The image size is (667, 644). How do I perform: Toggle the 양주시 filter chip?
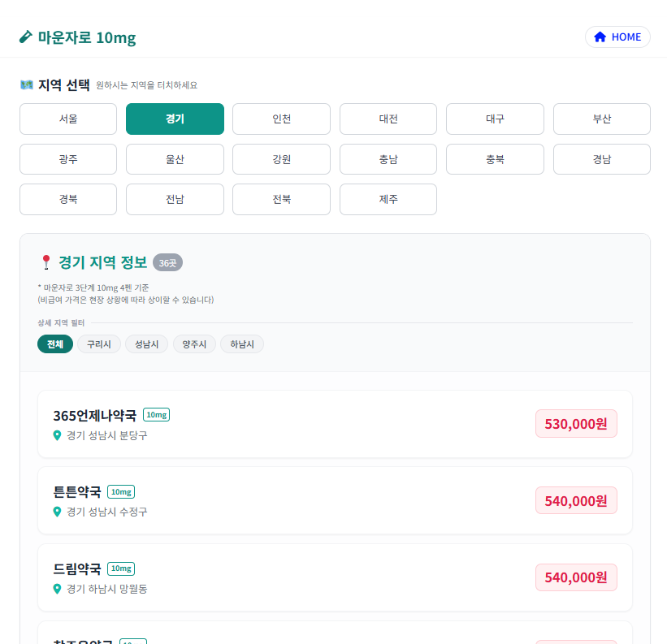pyautogui.click(x=194, y=344)
